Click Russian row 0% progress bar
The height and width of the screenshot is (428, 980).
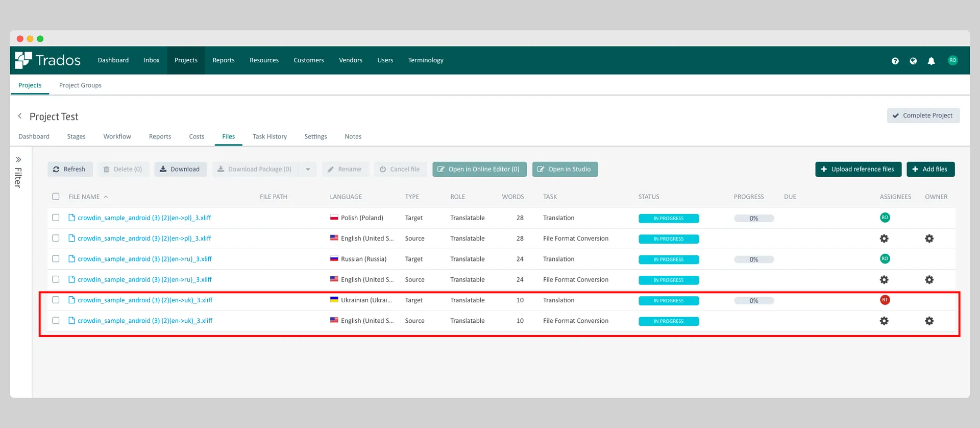[754, 259]
